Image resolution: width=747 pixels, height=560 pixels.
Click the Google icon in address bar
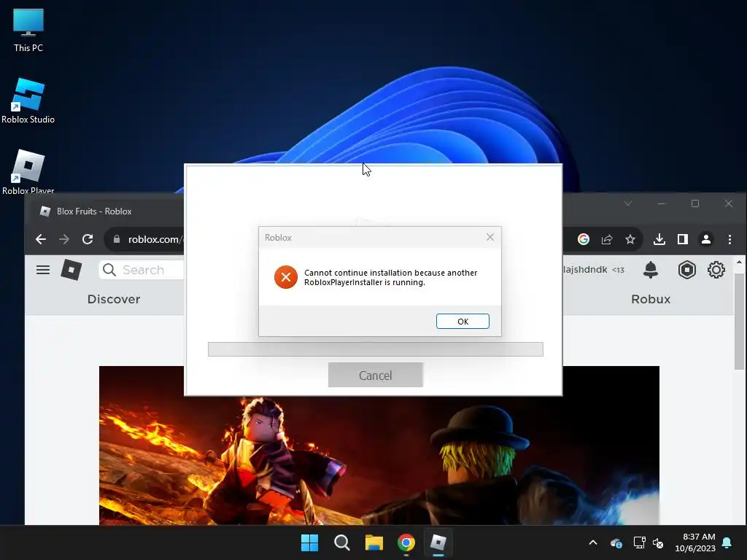tap(584, 239)
